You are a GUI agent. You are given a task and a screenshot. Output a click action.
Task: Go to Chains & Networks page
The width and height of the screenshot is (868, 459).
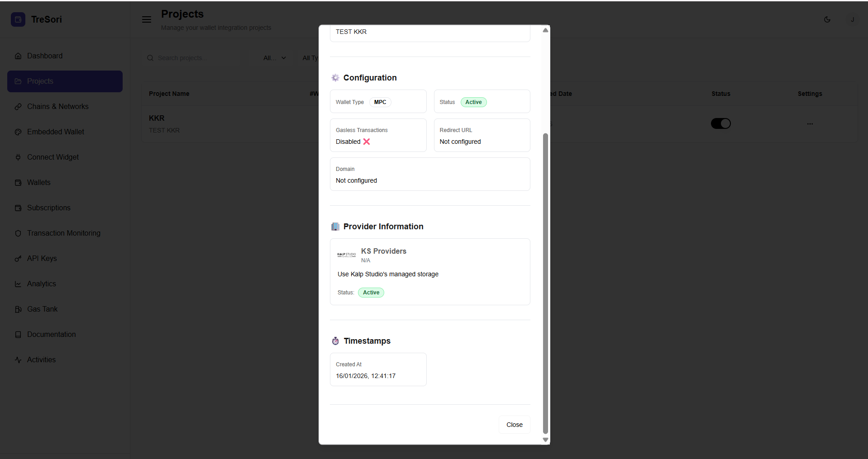tap(57, 107)
